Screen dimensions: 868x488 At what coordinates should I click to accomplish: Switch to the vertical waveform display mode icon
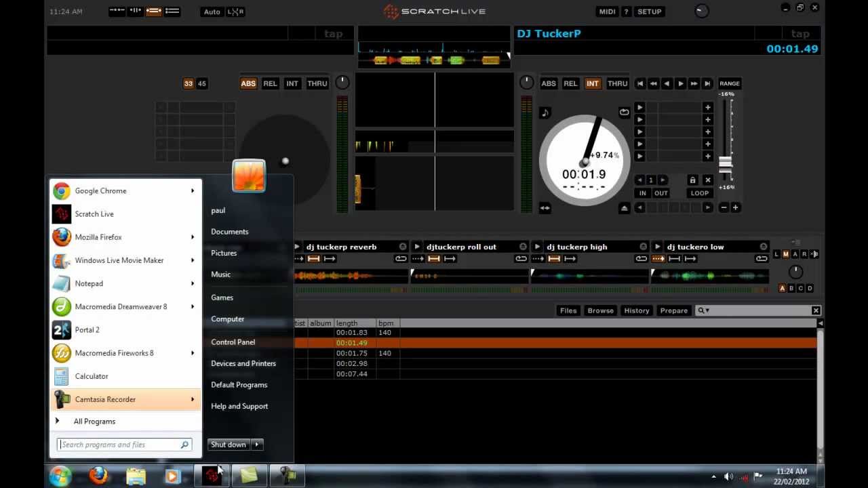point(136,12)
